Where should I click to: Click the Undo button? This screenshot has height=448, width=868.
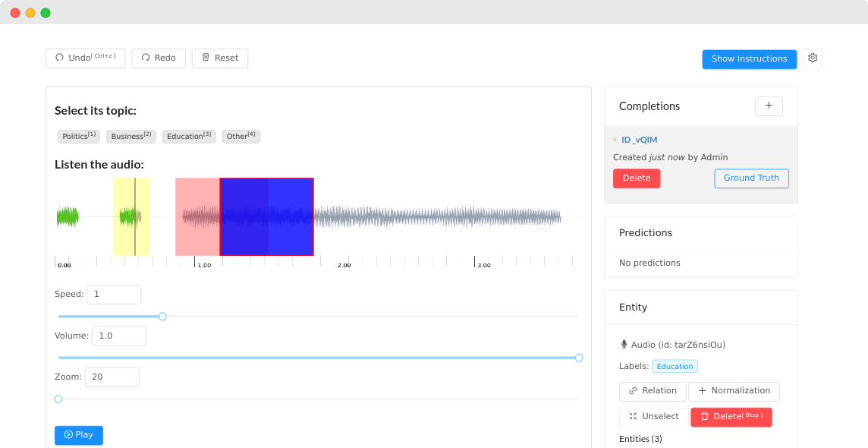click(x=86, y=58)
